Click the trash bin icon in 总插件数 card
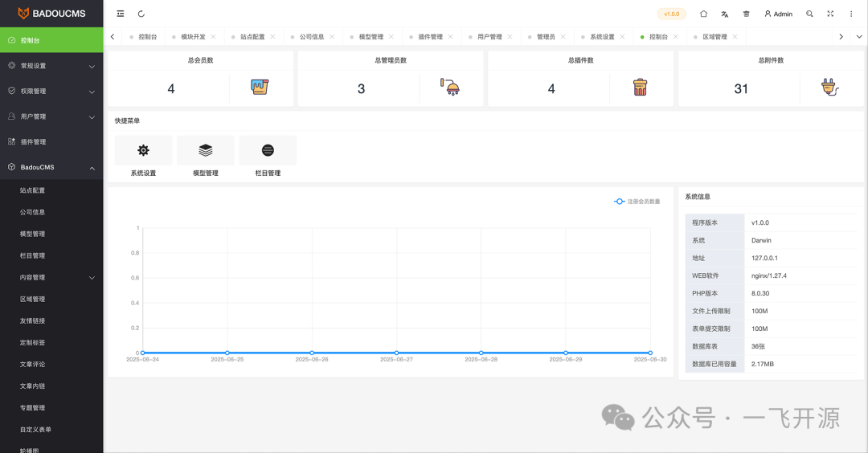 click(x=640, y=87)
